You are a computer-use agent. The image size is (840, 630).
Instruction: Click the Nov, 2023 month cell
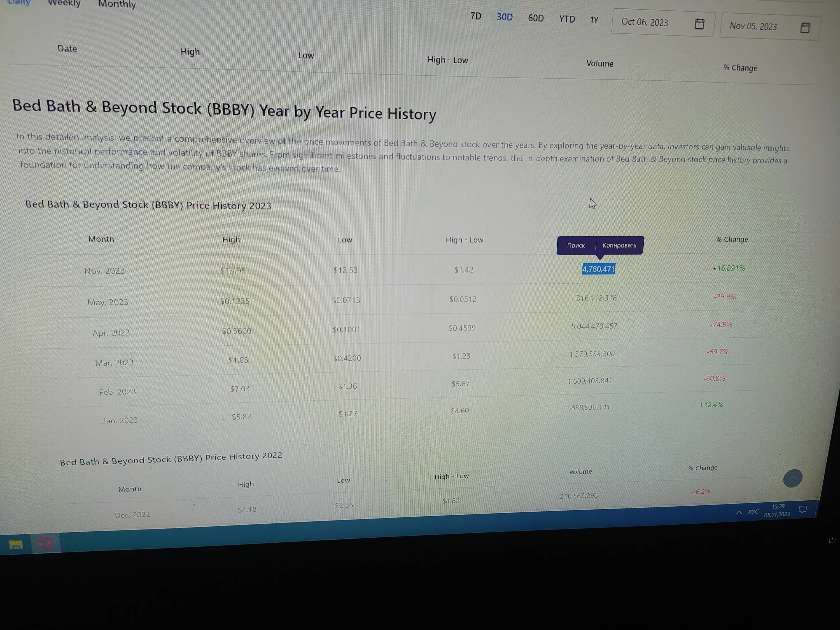tap(104, 271)
